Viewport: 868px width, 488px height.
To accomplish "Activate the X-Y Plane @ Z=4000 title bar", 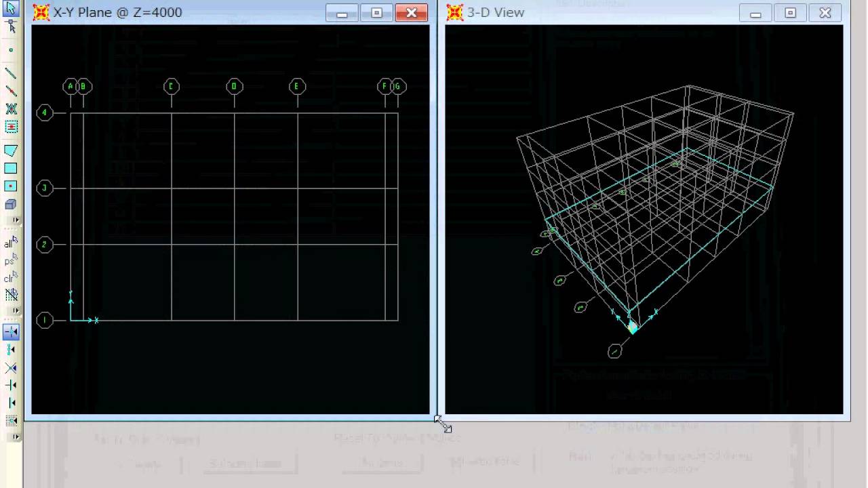I will [x=230, y=12].
